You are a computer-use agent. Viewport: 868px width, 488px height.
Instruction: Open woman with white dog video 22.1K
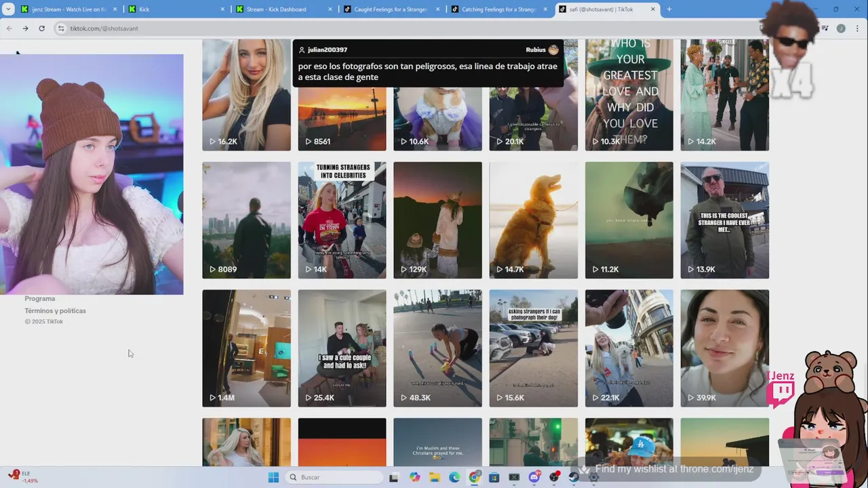[629, 348]
